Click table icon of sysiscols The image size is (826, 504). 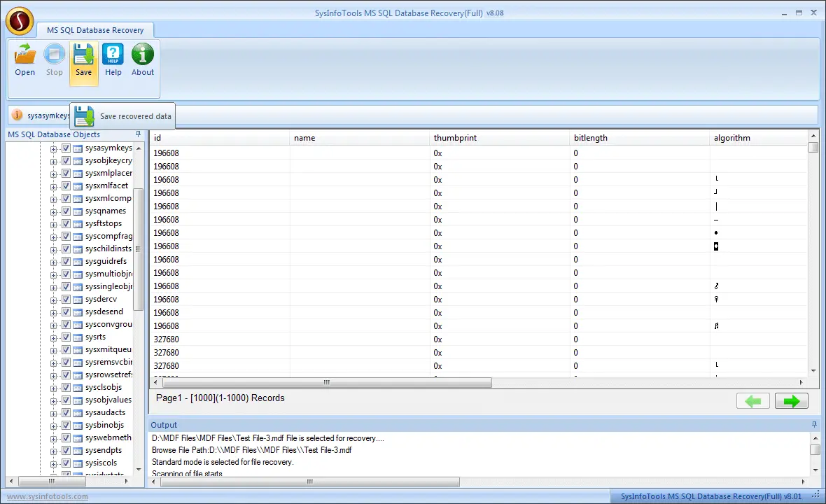(78, 464)
